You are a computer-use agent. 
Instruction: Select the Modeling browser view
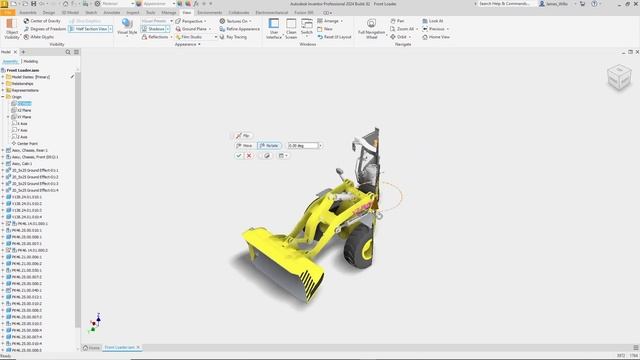click(x=31, y=61)
